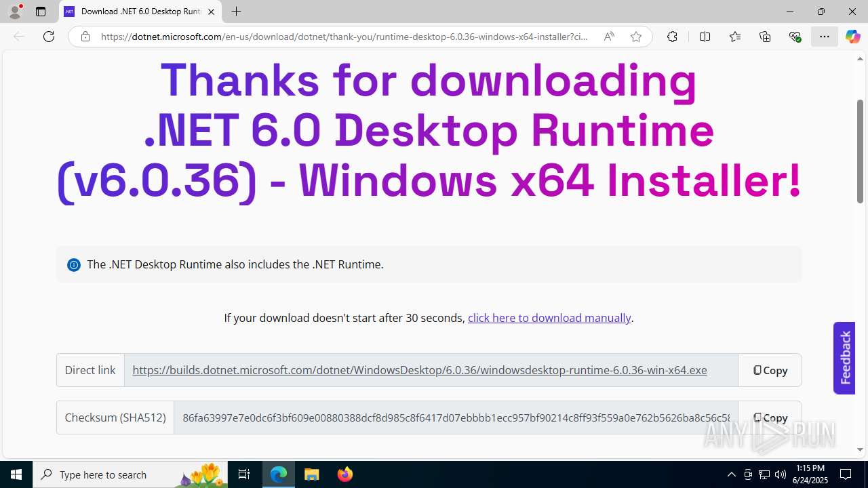Copy the direct link

(770, 370)
